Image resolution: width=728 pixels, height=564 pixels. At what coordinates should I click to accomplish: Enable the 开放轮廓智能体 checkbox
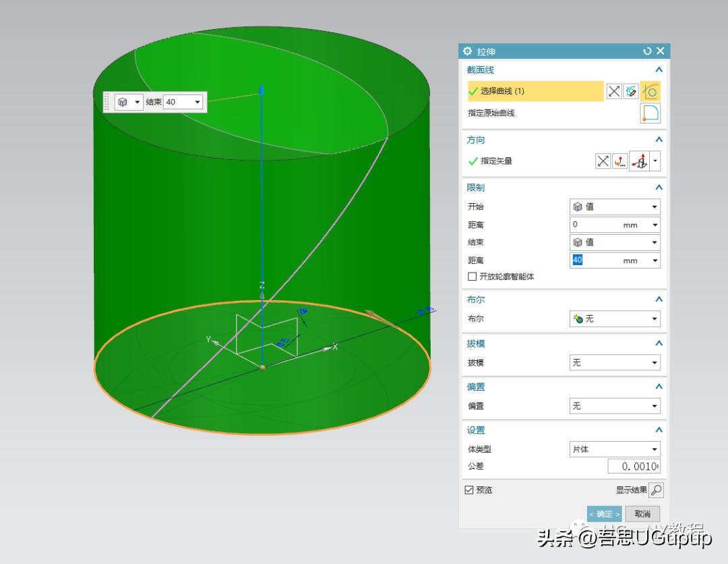pos(472,277)
